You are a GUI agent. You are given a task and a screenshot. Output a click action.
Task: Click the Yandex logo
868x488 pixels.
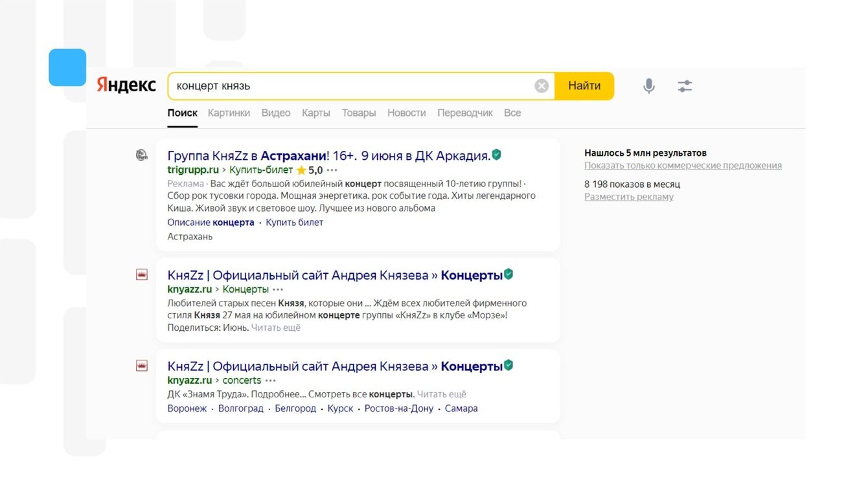click(x=126, y=85)
